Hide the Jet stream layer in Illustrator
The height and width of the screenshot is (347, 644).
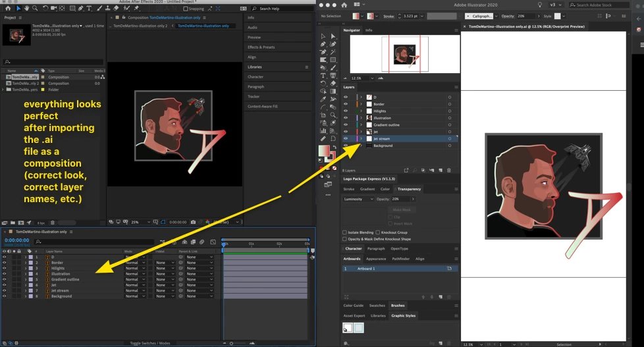(346, 138)
